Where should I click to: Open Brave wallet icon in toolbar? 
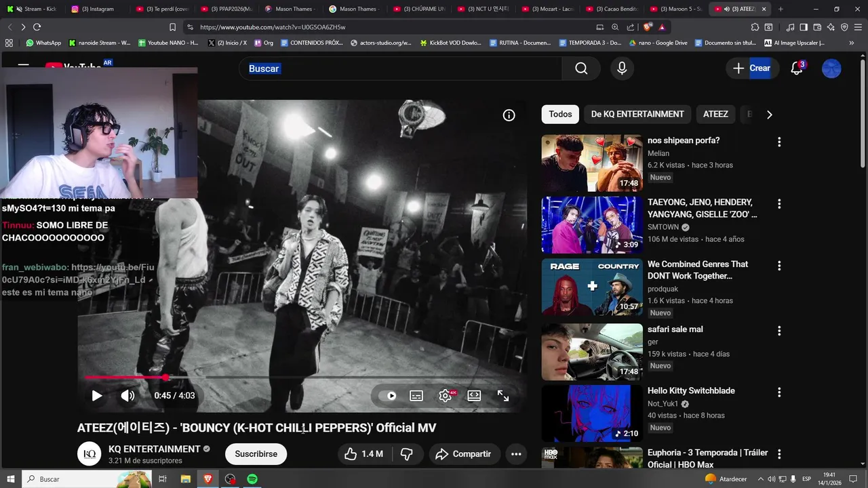coord(817,27)
